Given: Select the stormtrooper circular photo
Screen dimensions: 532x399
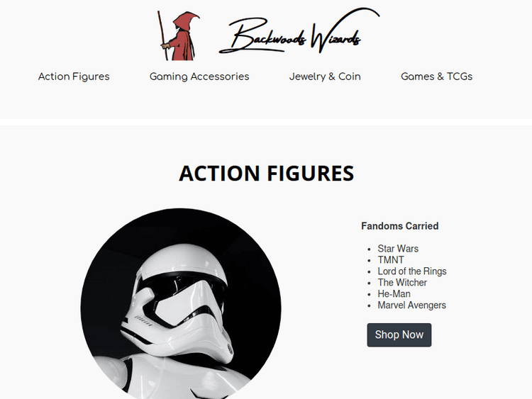Looking at the screenshot, I should (180, 303).
